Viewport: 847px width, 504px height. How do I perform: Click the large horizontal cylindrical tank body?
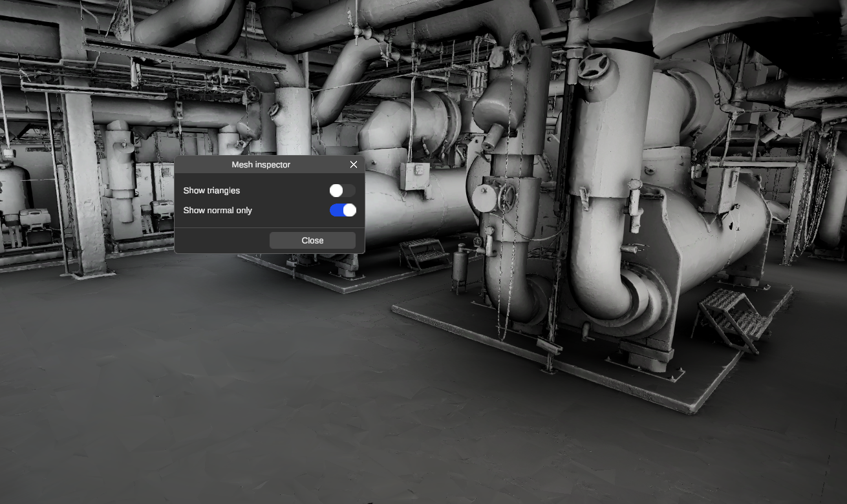click(x=440, y=207)
